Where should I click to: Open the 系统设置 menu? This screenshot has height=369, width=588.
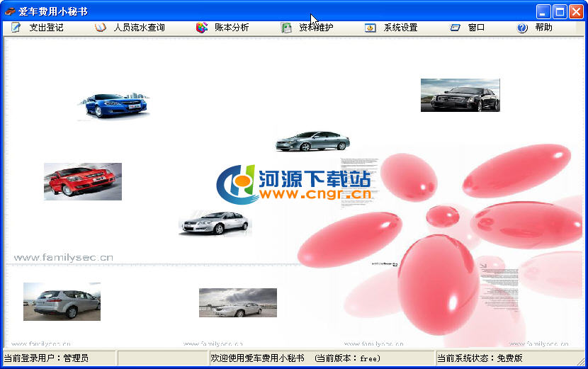click(400, 28)
